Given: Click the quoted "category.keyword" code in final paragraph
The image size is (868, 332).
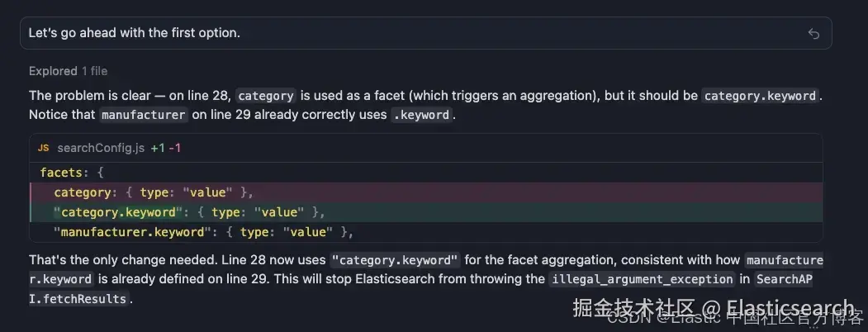Looking at the screenshot, I should (x=396, y=260).
